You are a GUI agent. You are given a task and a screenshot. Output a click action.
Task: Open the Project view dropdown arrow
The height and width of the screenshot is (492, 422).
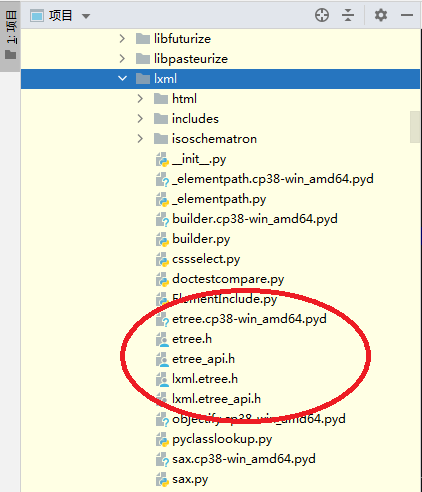click(x=86, y=16)
